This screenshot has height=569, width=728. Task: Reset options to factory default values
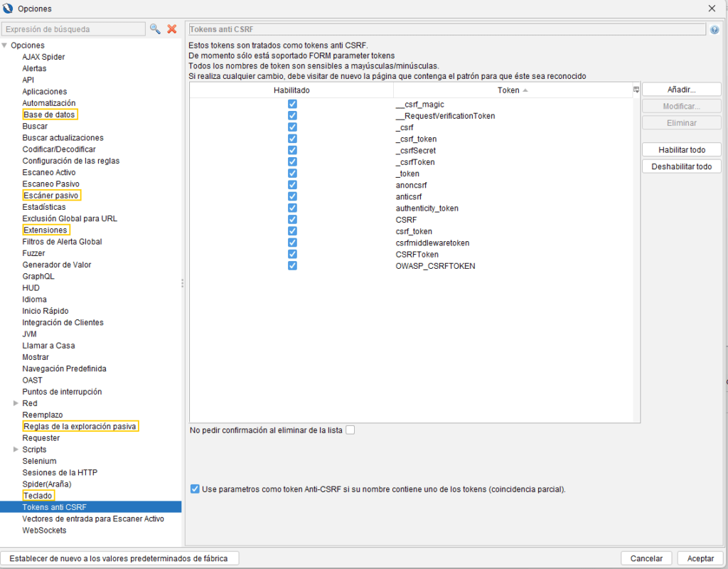(119, 558)
